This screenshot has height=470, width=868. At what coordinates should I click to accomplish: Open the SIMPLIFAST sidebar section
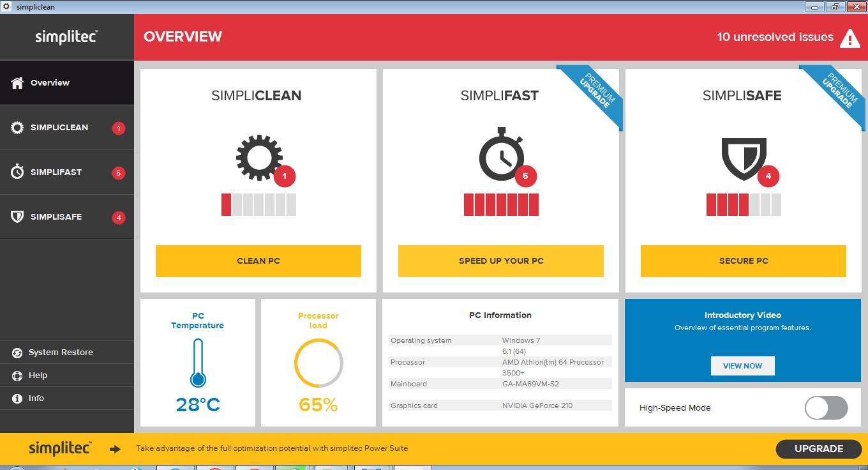tap(67, 172)
